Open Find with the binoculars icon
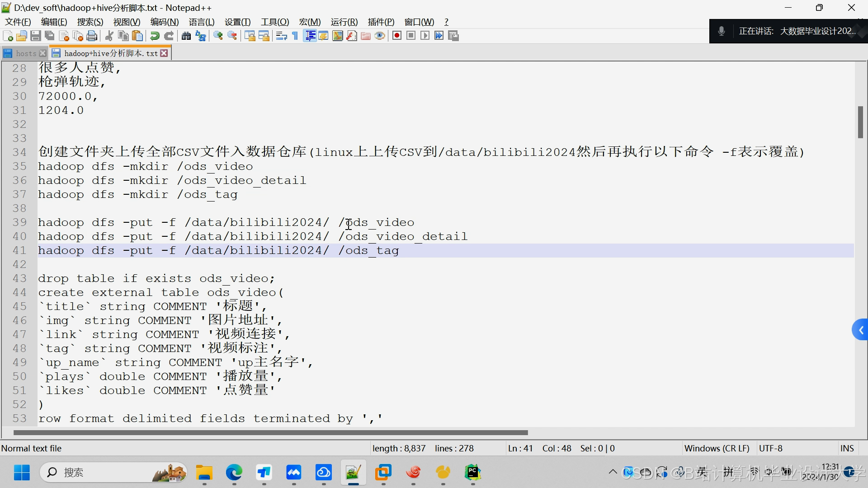 point(186,36)
